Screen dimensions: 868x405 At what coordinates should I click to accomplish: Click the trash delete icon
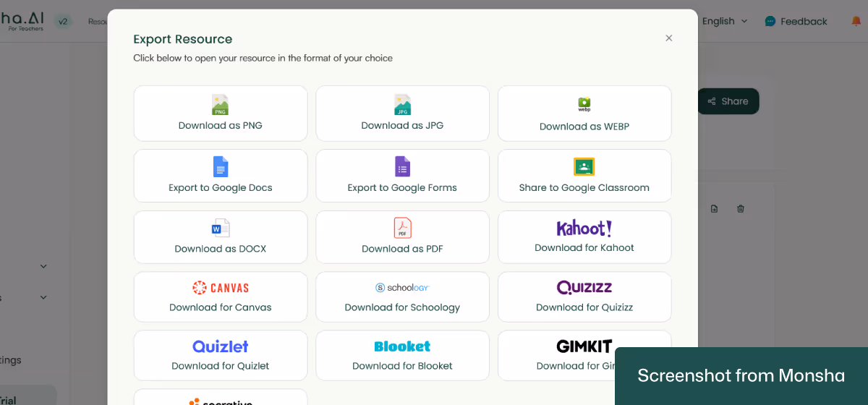(x=741, y=209)
